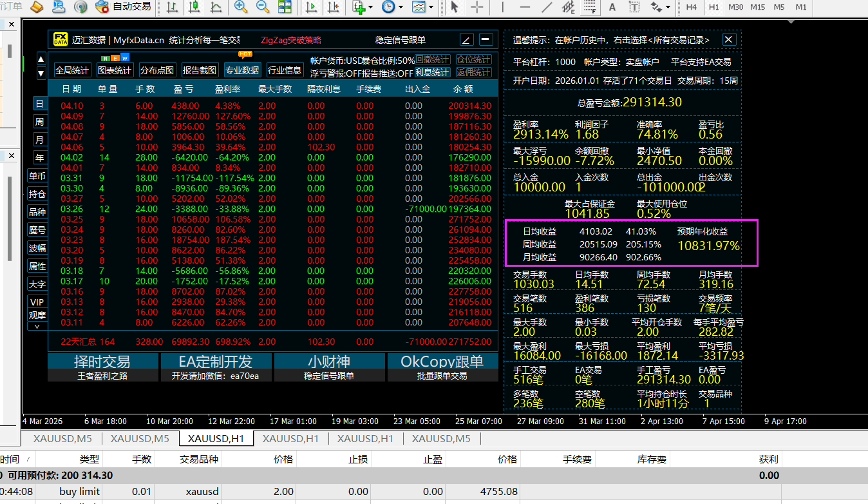Screen dimensions: 868x504
Task: Switch chart to line chart style
Action: click(216, 7)
